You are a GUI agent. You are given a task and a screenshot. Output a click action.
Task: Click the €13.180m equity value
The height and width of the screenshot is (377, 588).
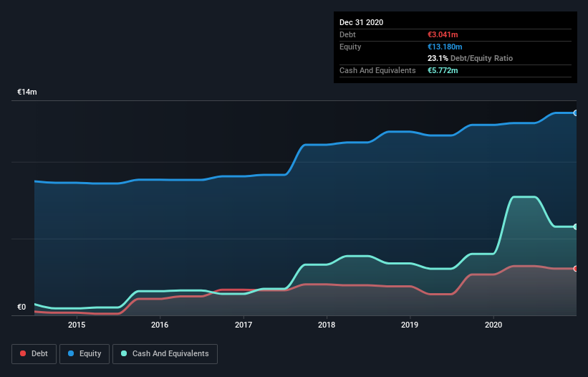[x=445, y=47]
